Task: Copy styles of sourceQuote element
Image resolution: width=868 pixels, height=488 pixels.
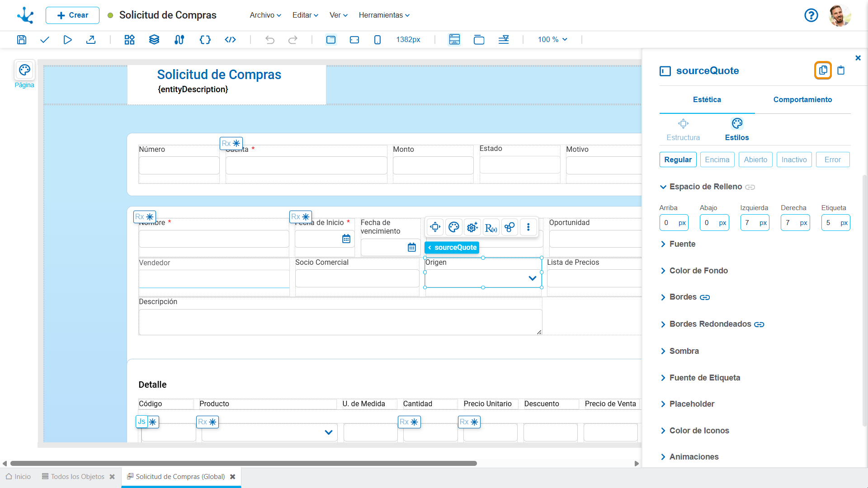Action: [823, 70]
